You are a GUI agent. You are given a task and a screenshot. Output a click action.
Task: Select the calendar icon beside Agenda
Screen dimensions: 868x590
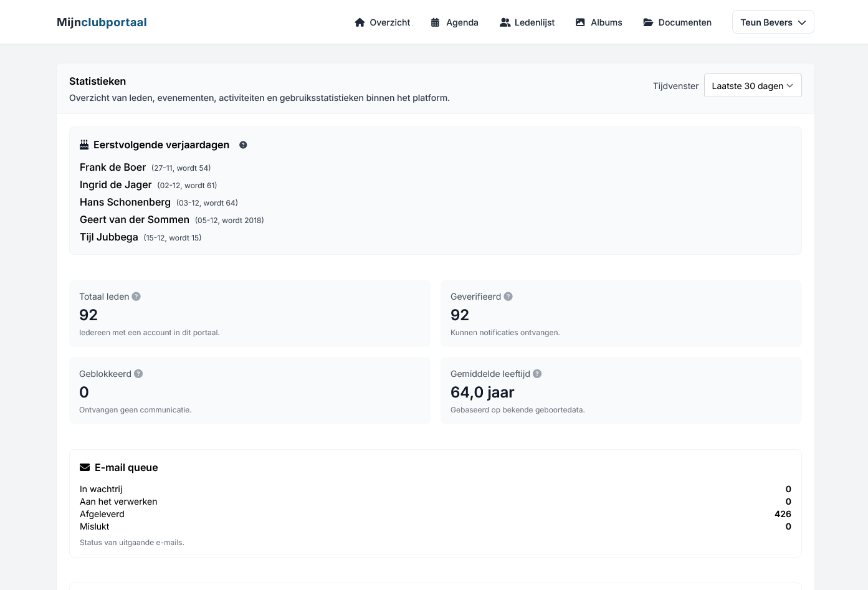[435, 22]
